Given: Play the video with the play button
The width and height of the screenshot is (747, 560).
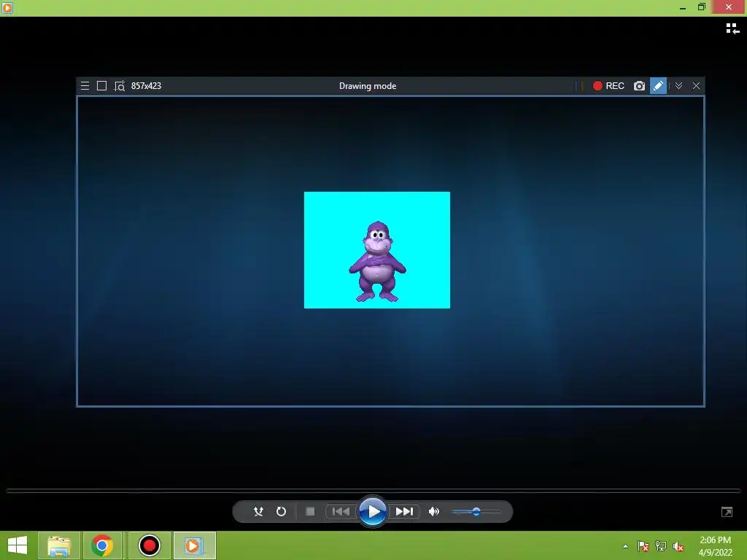Looking at the screenshot, I should coord(373,511).
